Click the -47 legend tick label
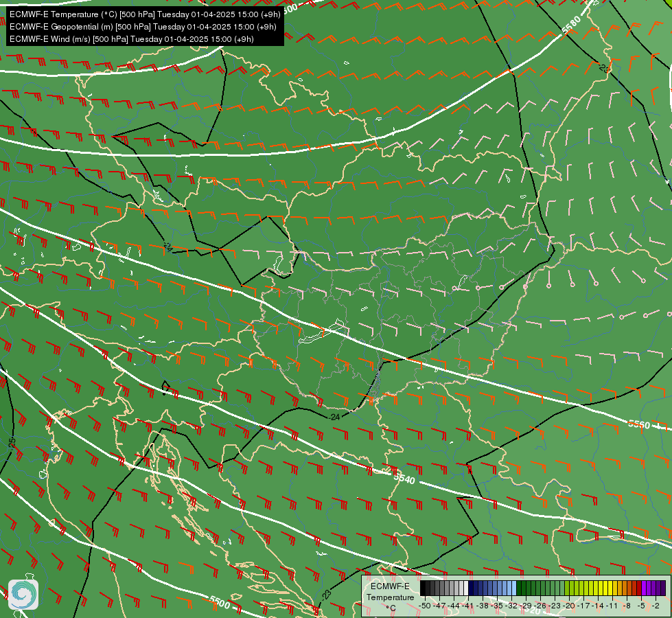672x618 pixels. (x=439, y=606)
